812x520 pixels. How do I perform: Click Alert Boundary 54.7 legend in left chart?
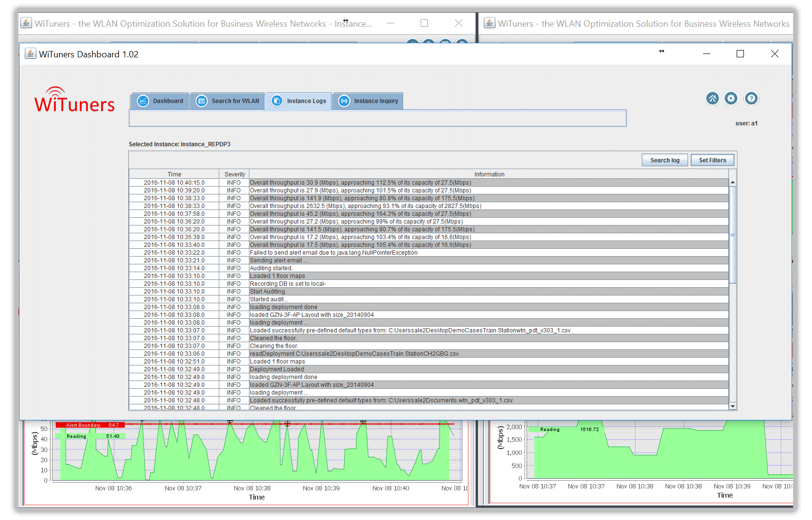[x=90, y=425]
